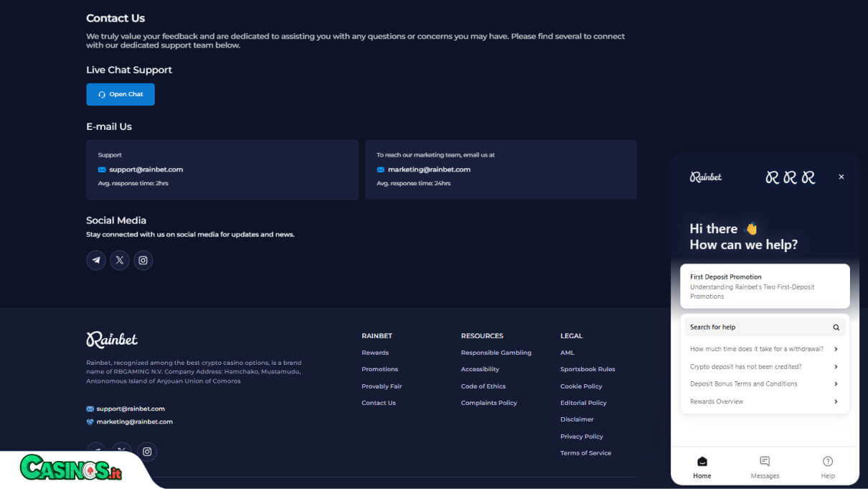Expand 'Crypto deposit has not been credited?'
The image size is (868, 489).
[x=765, y=366]
